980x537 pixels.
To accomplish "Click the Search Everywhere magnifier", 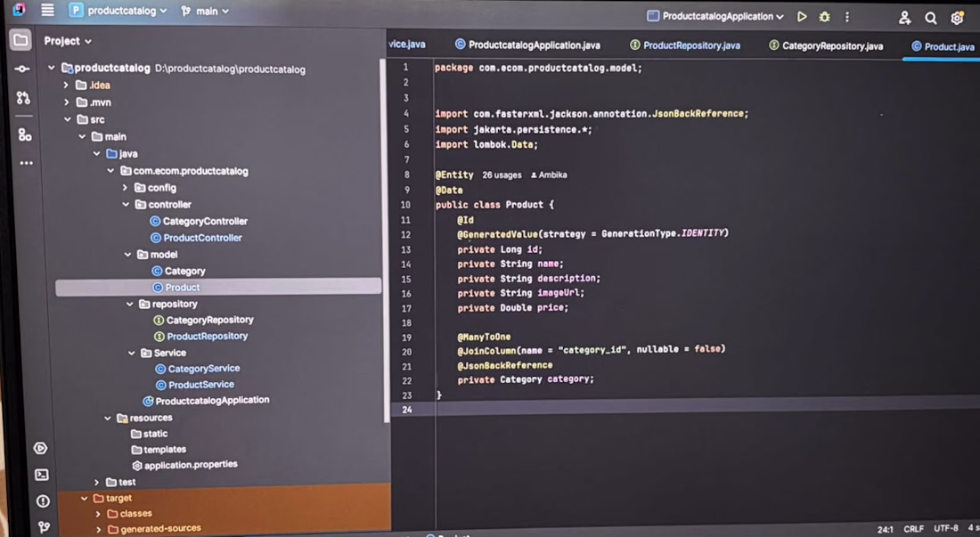I will pos(931,18).
